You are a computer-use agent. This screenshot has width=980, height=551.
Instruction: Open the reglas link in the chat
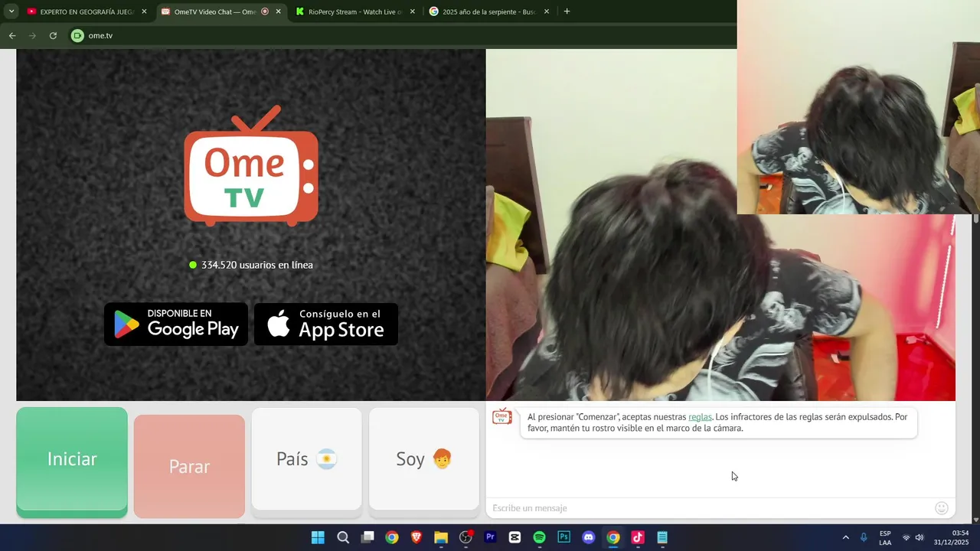(700, 417)
